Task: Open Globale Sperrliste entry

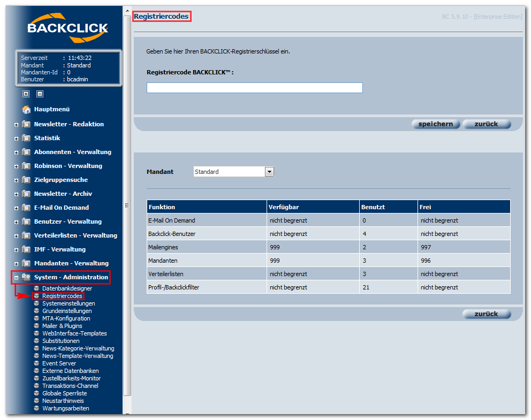Action: [64, 393]
